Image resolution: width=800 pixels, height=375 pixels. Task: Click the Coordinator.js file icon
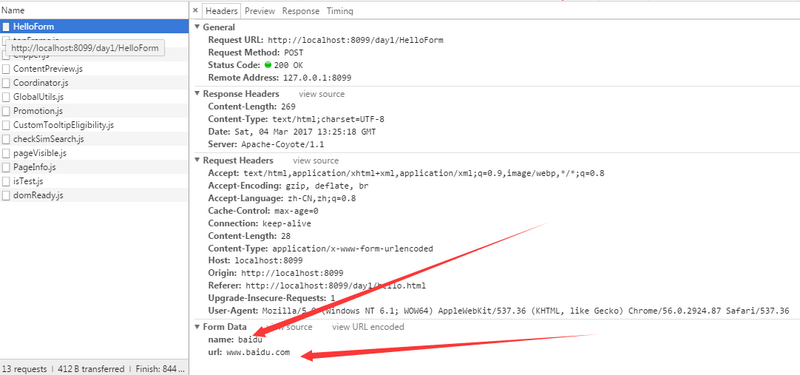pyautogui.click(x=6, y=83)
